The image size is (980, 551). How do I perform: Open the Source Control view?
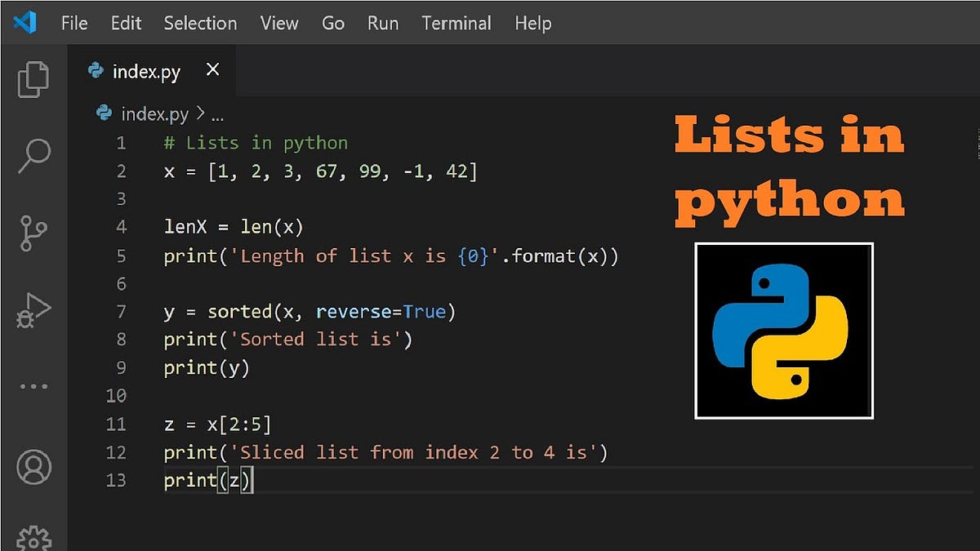coord(33,233)
